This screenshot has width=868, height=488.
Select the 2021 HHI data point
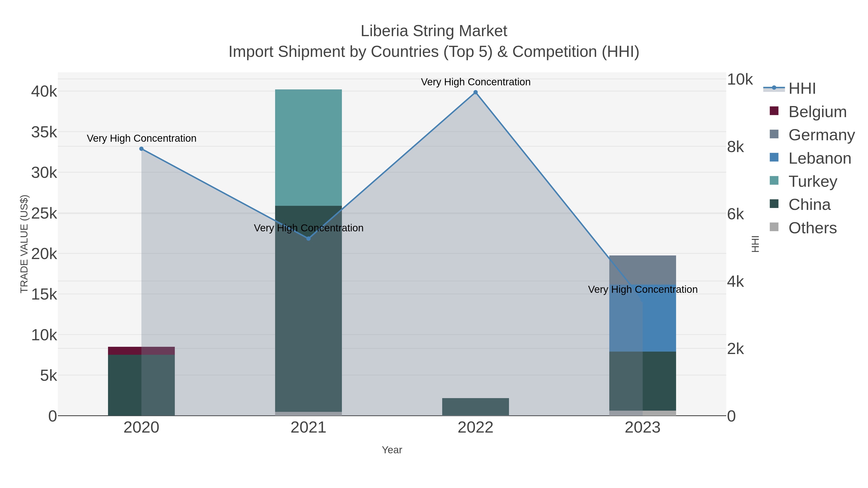tap(308, 238)
